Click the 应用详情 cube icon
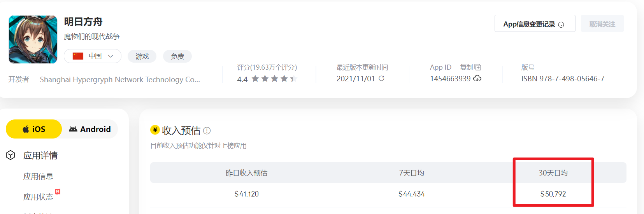This screenshot has height=214, width=644. point(11,155)
